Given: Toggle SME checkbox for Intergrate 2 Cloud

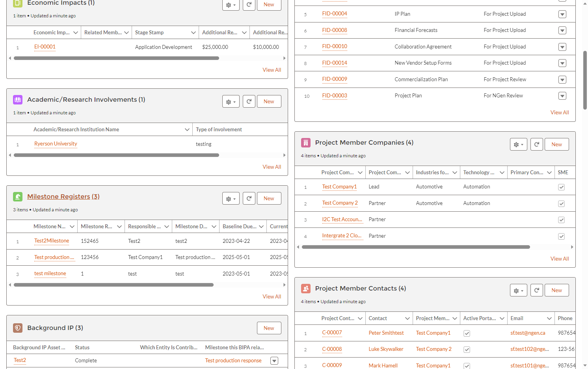Looking at the screenshot, I should tap(561, 237).
